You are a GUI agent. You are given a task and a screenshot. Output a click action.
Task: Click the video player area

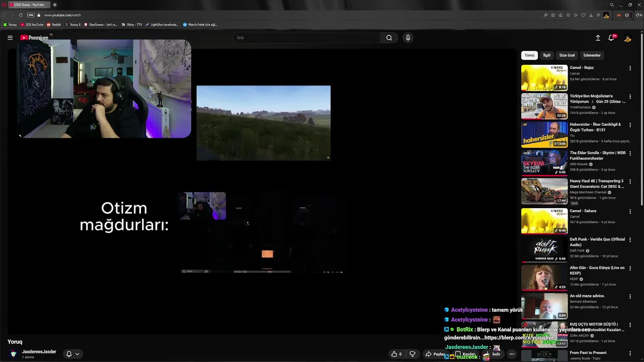click(262, 191)
